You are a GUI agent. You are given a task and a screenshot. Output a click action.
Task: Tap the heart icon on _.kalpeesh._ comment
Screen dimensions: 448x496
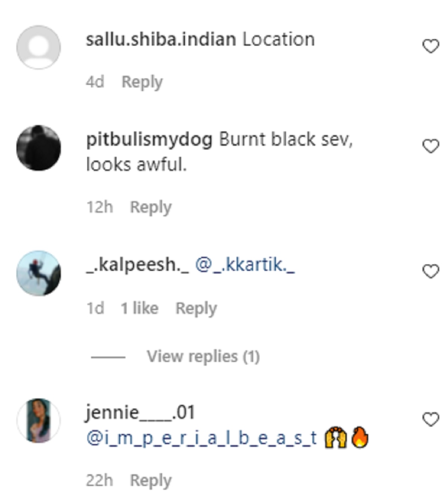pyautogui.click(x=430, y=271)
